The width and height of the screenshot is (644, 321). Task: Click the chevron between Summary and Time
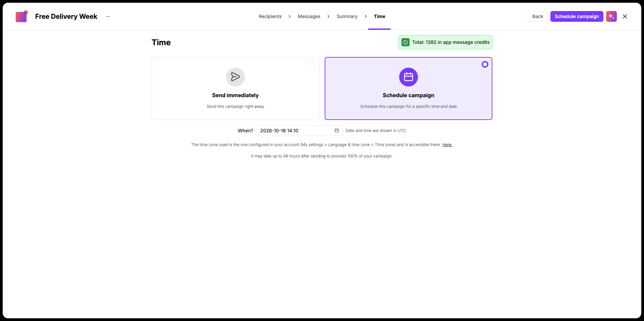[x=366, y=16]
